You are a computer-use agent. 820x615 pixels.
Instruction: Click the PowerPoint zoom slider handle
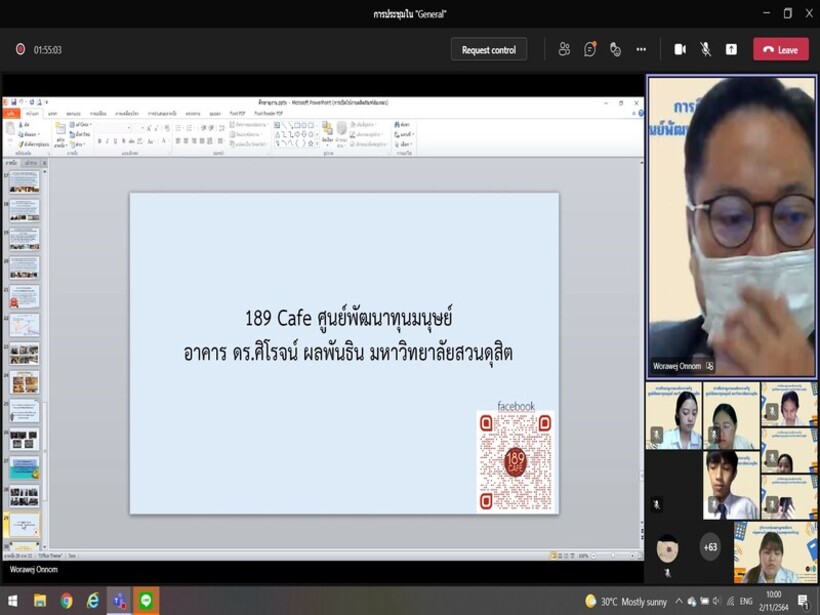click(612, 556)
